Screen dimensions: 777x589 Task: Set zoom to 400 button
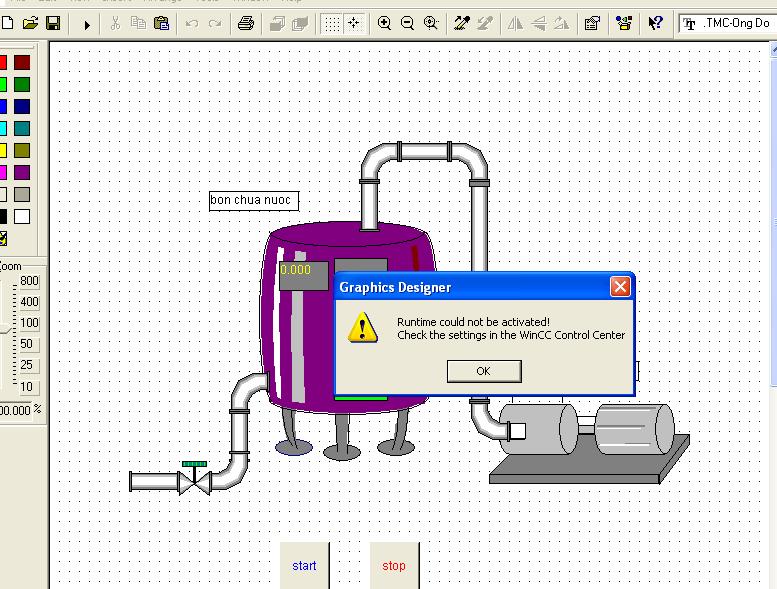click(29, 302)
